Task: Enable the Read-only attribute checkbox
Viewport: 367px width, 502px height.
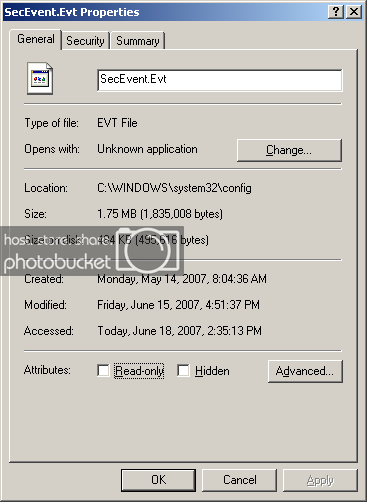Action: (x=103, y=370)
